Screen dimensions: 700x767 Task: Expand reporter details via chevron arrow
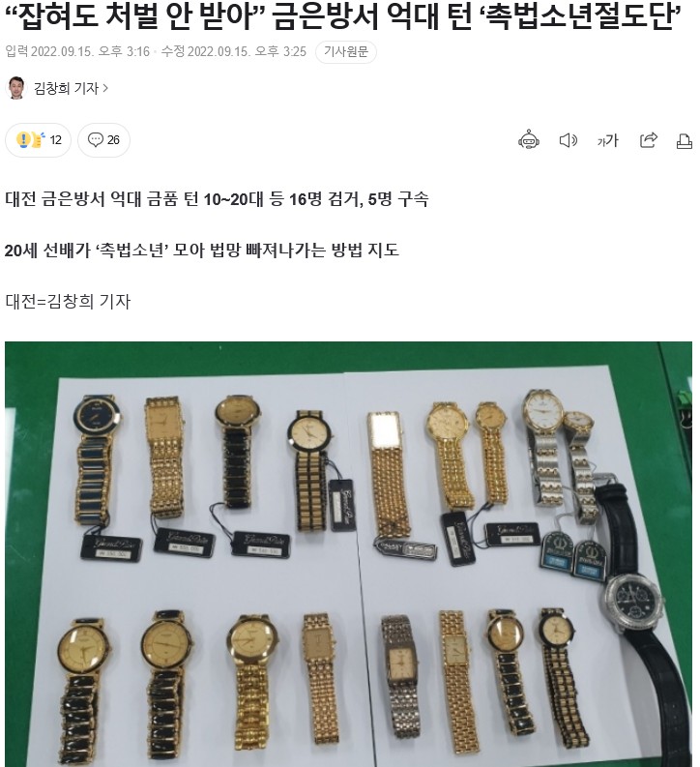click(105, 89)
